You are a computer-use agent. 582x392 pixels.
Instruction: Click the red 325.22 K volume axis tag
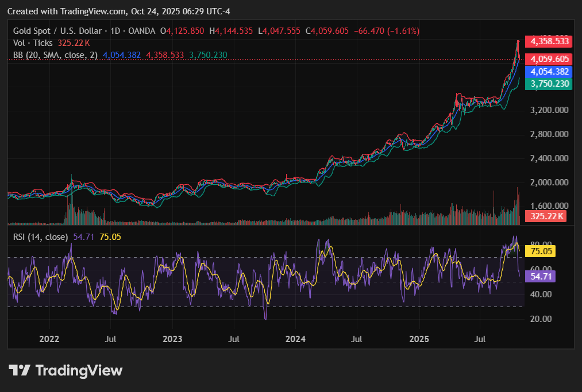[546, 216]
